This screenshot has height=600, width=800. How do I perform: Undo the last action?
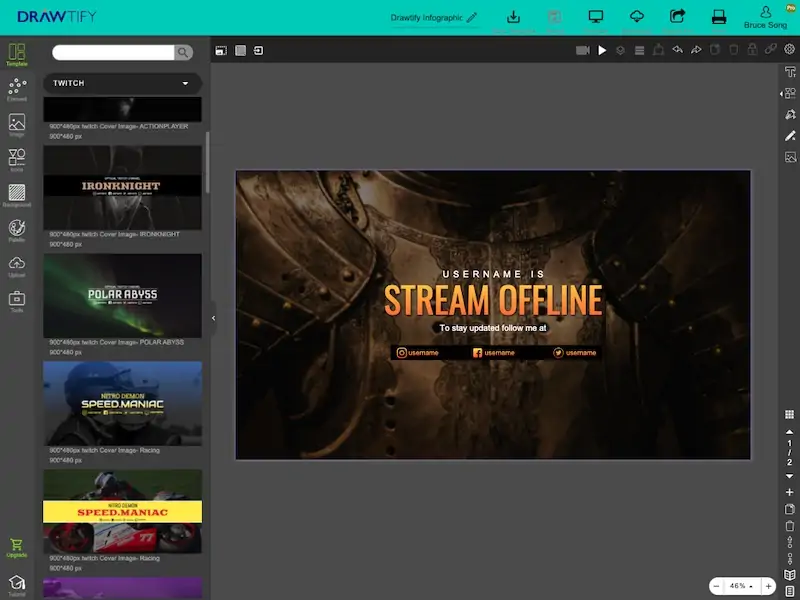click(678, 49)
